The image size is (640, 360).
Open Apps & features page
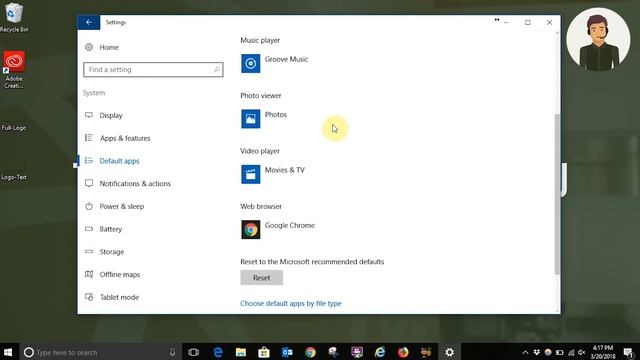pyautogui.click(x=125, y=138)
